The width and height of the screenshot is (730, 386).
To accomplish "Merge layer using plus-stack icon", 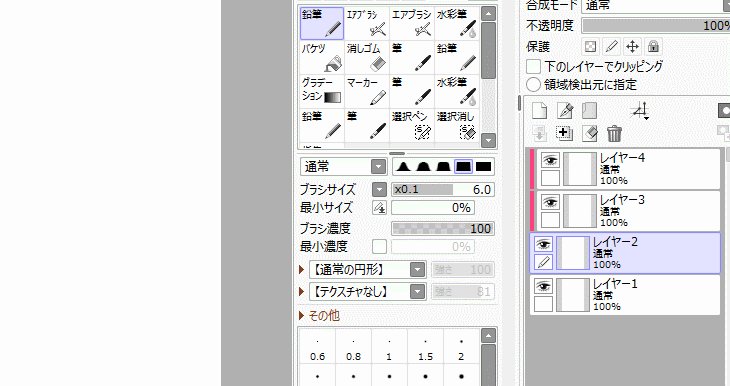I will coord(564,134).
